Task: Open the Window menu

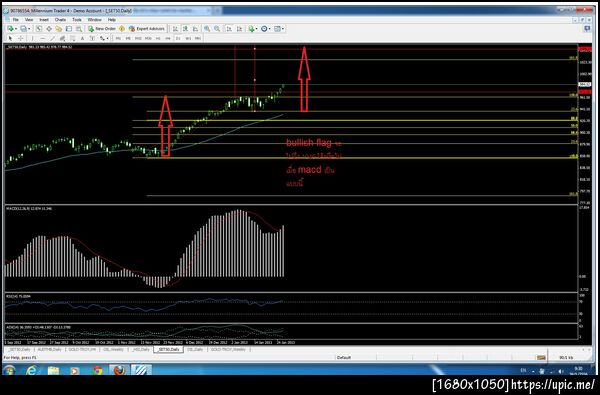Action: (95, 20)
